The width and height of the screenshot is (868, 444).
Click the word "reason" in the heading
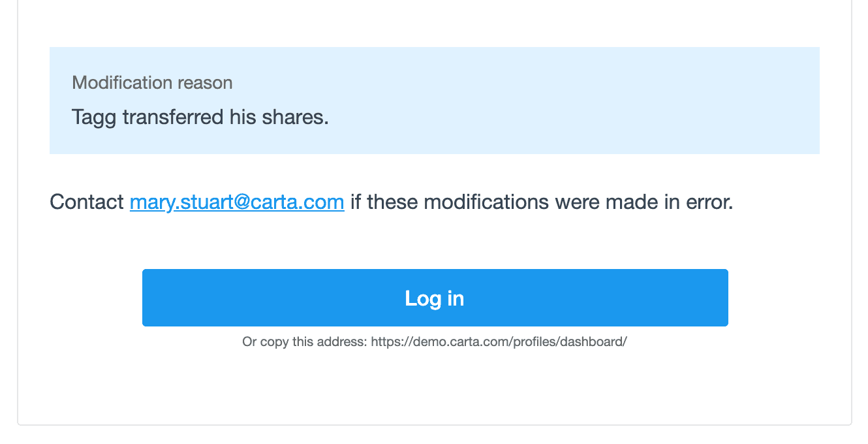(x=209, y=83)
